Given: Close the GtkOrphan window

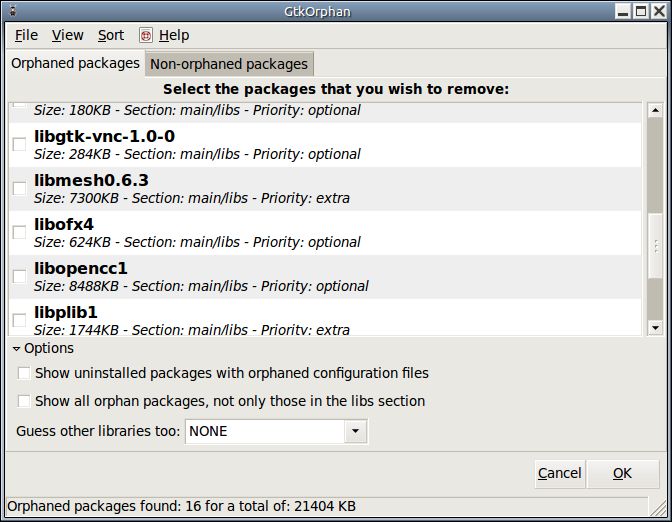Looking at the screenshot, I should point(659,11).
